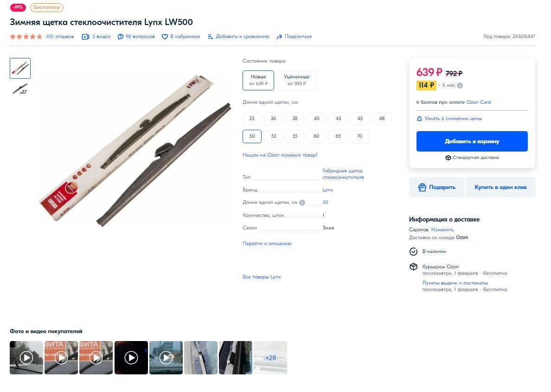Viewport: 551px width, 392px height.
Task: Change the delivery city via Изменить
Action: [442, 229]
